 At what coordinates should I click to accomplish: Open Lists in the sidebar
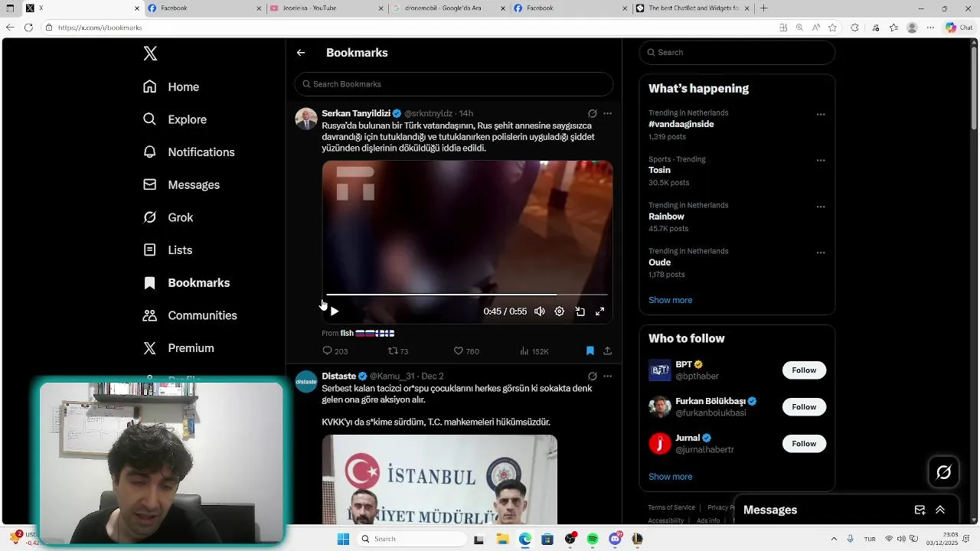[168, 250]
